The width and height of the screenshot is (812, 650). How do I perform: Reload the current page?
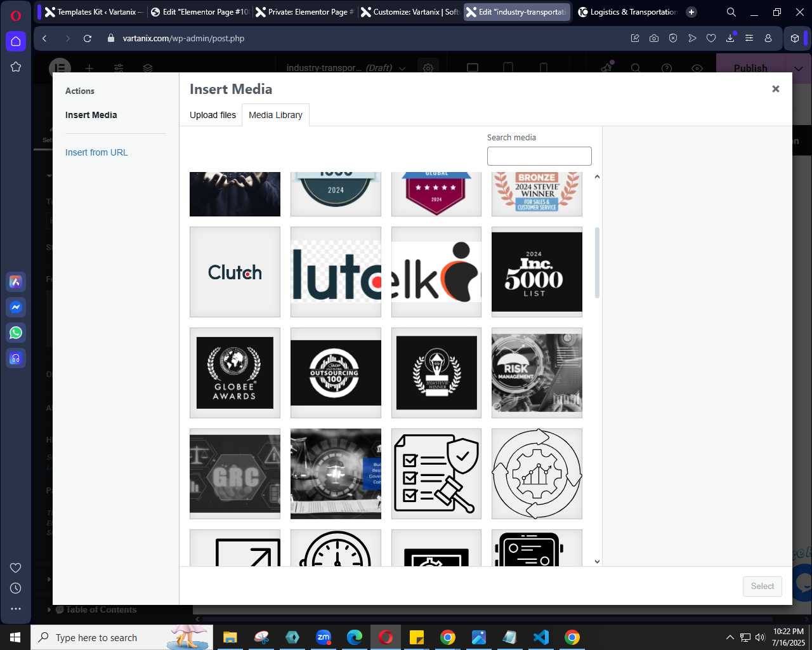click(x=88, y=38)
